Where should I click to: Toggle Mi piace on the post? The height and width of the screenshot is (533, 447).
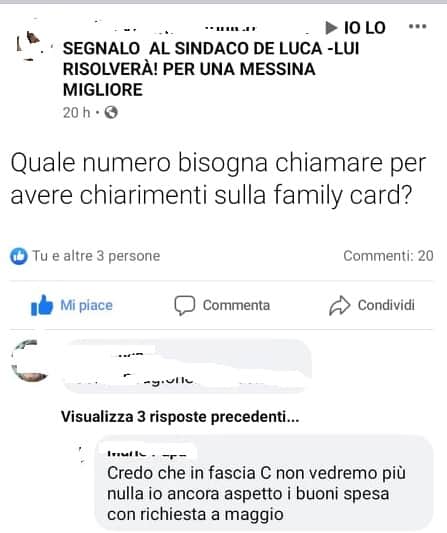pos(71,305)
